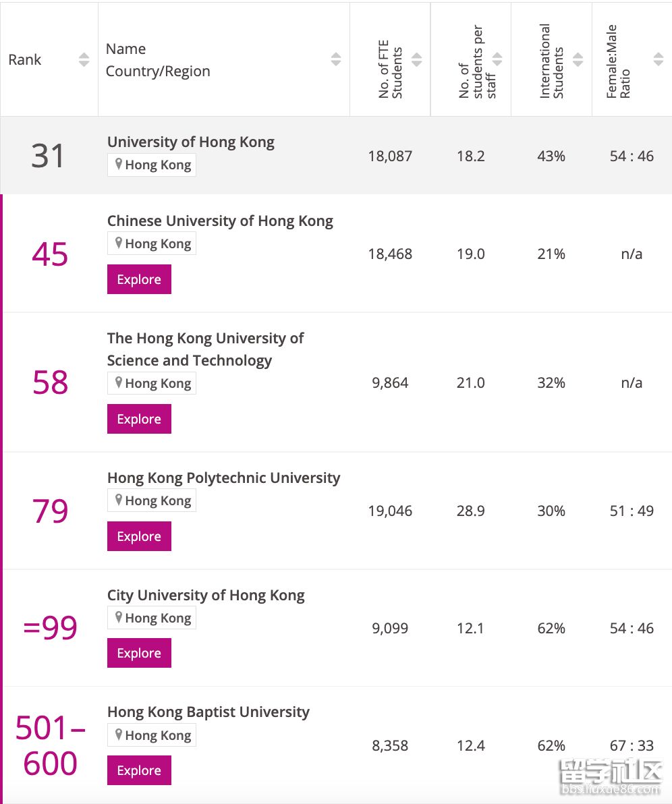Image resolution: width=672 pixels, height=804 pixels.
Task: Open Hong Kong Baptist University name link
Action: tap(208, 712)
